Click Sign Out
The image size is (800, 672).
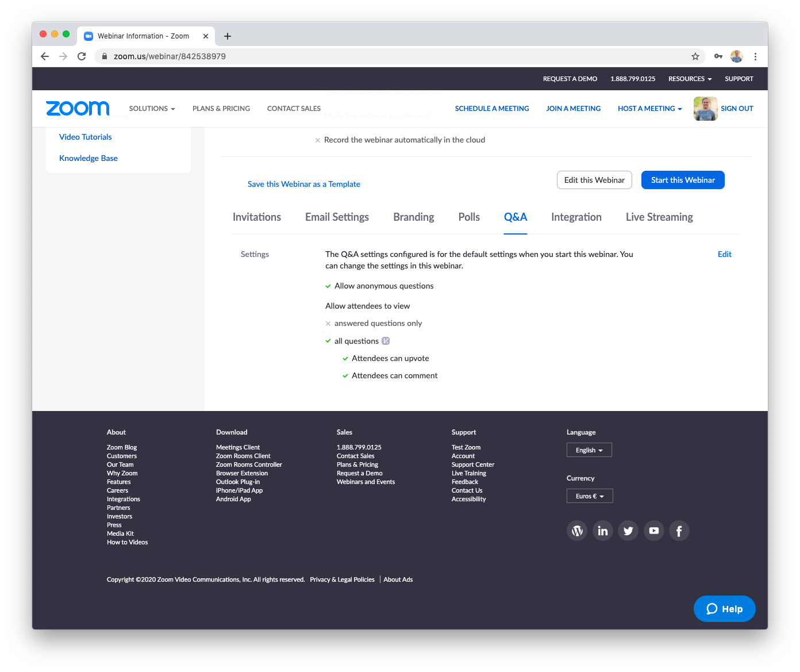737,109
